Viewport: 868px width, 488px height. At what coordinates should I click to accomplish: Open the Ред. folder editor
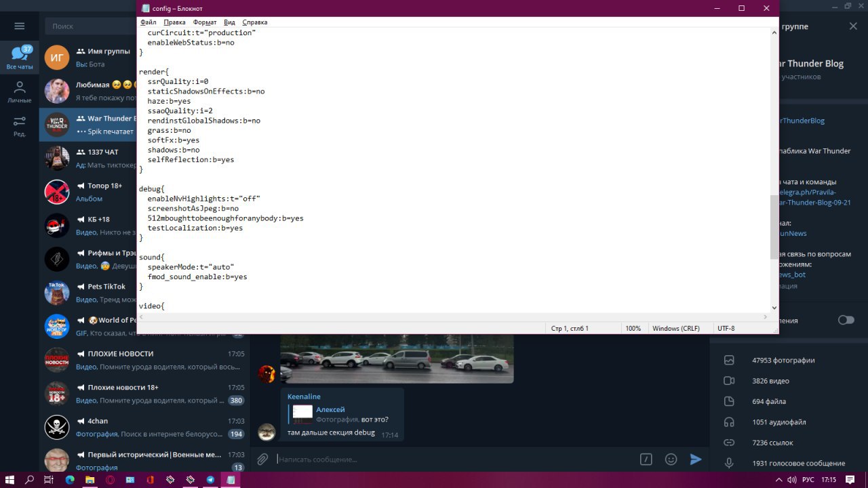click(x=19, y=126)
